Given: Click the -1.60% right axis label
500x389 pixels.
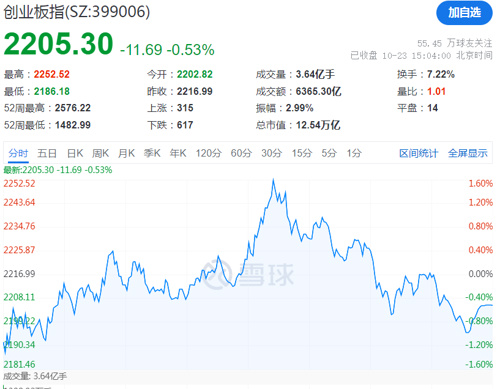Looking at the screenshot, I should (479, 365).
